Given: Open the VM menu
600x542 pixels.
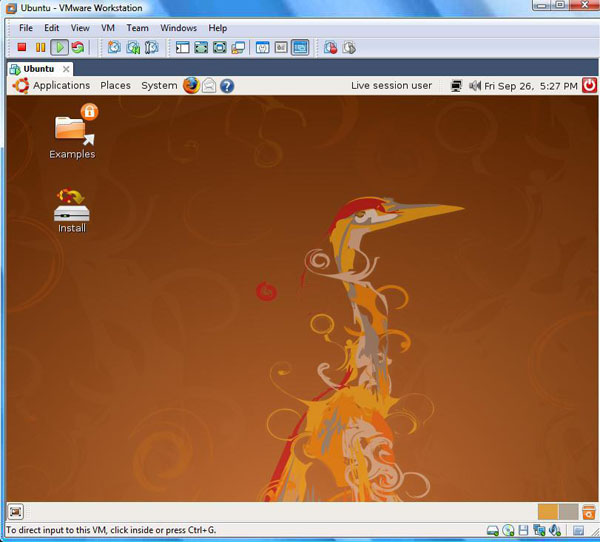Looking at the screenshot, I should click(108, 28).
